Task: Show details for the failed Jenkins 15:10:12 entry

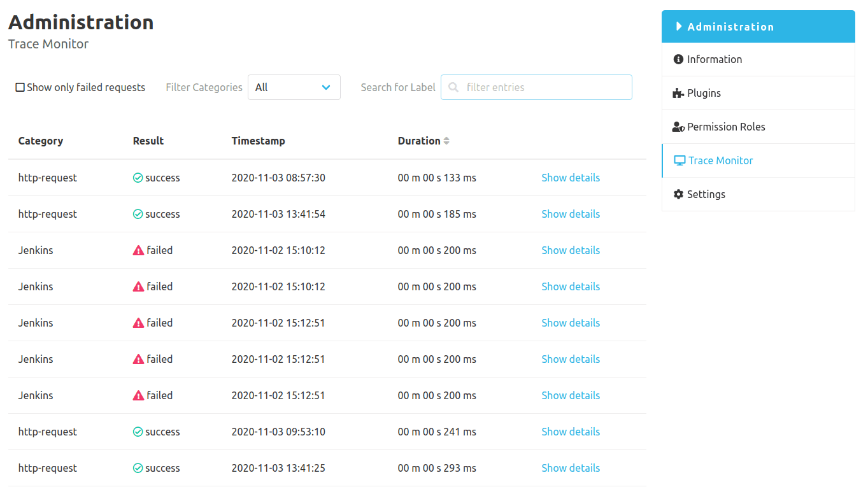Action: 570,250
